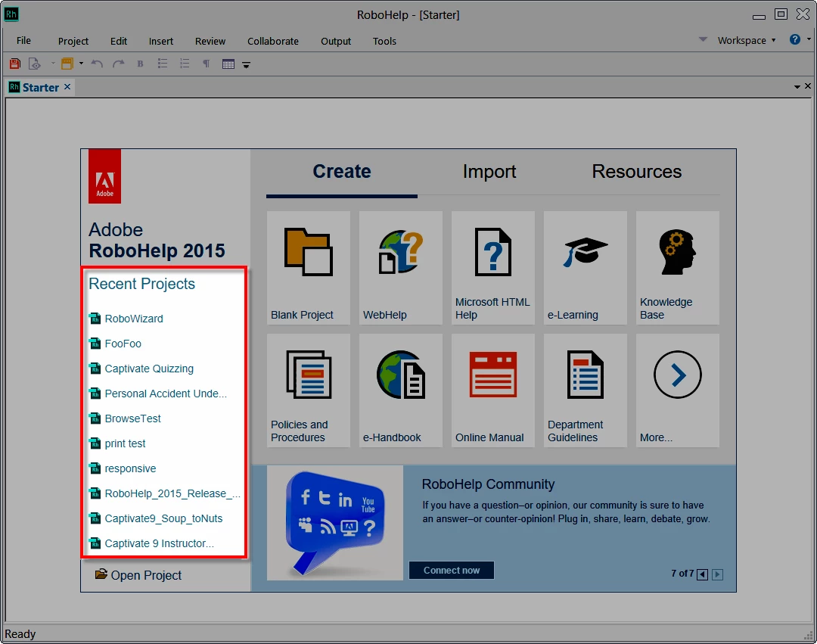Image resolution: width=817 pixels, height=644 pixels.
Task: Open the Project menu
Action: tap(73, 41)
